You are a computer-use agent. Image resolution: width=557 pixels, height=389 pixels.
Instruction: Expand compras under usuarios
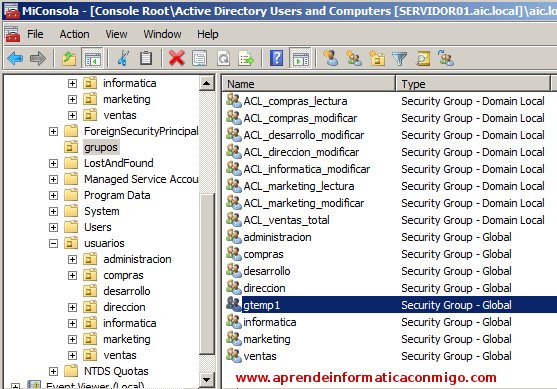coord(72,275)
